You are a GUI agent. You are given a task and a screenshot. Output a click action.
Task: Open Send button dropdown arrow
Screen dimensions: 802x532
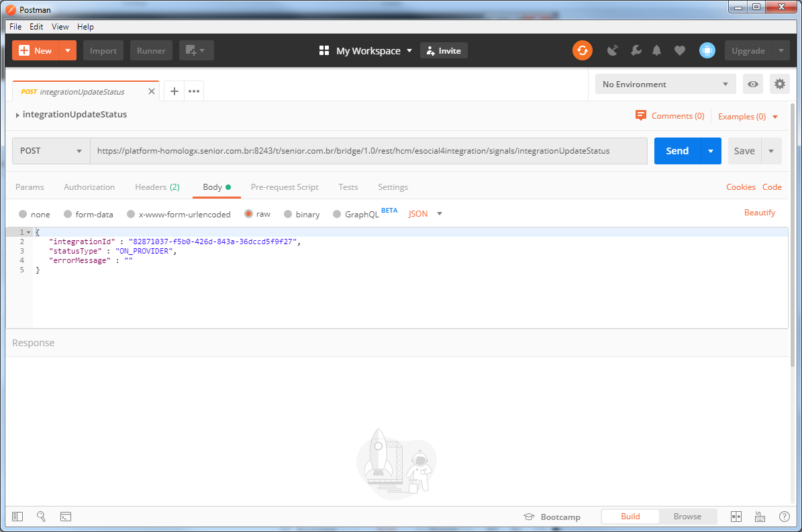711,151
